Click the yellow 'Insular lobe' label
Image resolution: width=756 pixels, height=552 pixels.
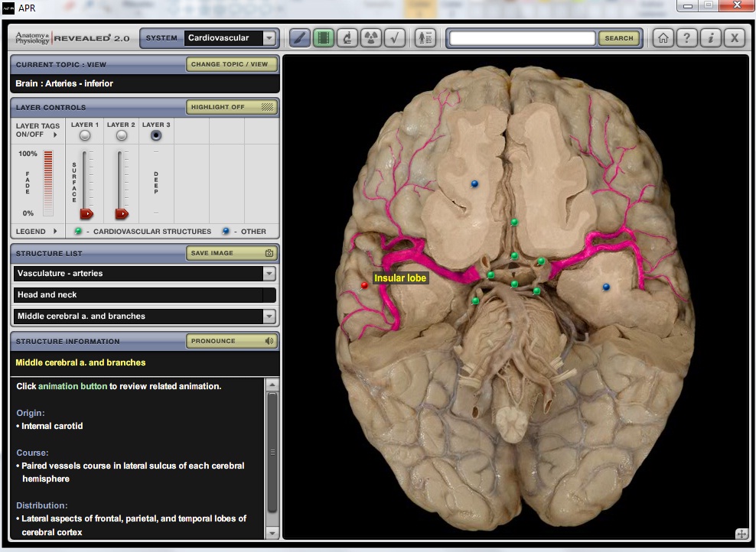pyautogui.click(x=400, y=278)
